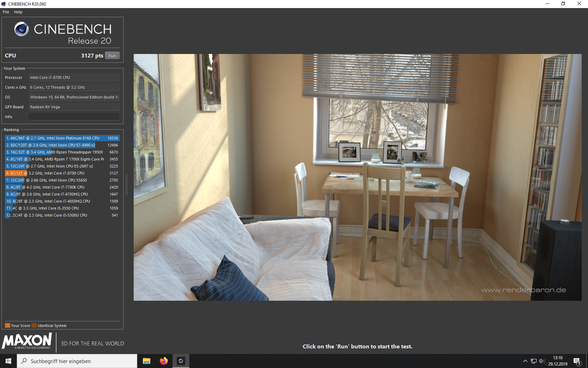Image resolution: width=588 pixels, height=368 pixels.
Task: Open the network status tray icon
Action: click(x=533, y=361)
